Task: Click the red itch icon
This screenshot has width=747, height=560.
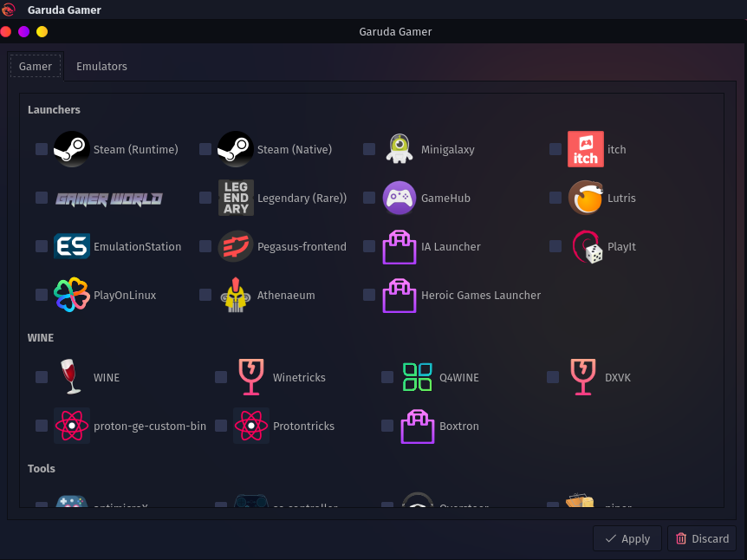Action: tap(586, 149)
